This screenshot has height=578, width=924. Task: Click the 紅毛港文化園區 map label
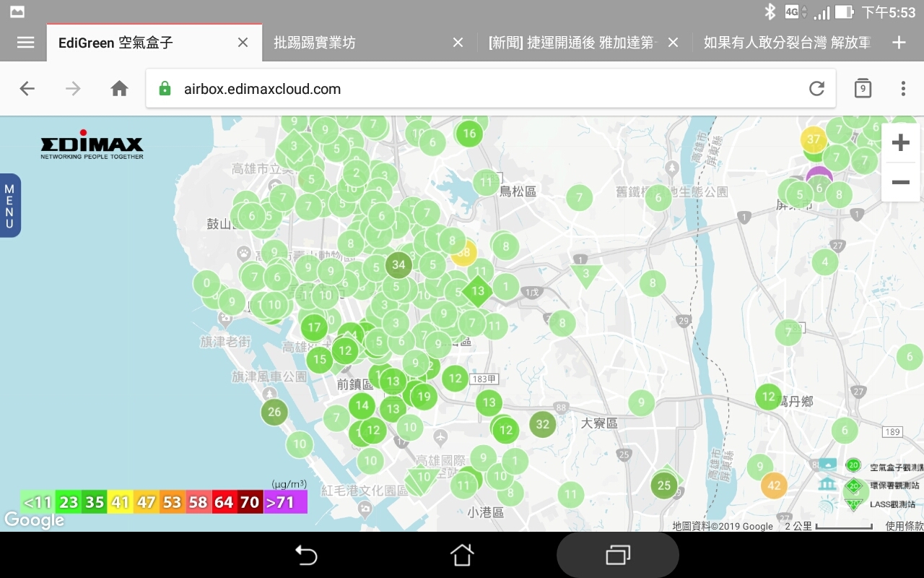point(365,491)
